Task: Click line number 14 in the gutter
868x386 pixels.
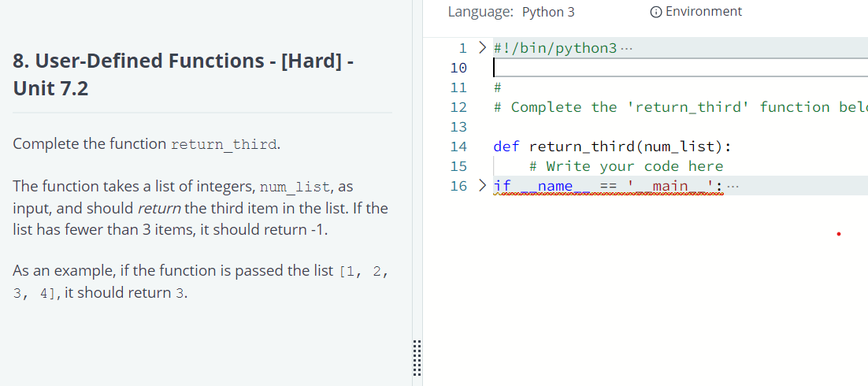Action: coord(458,147)
